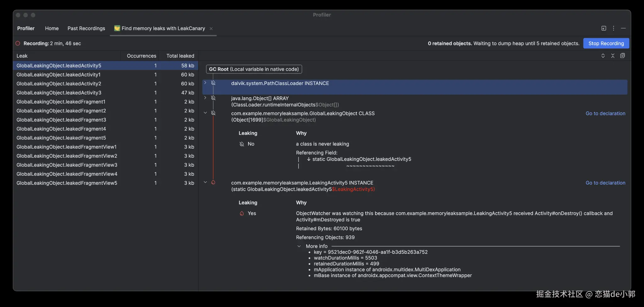This screenshot has height=307, width=644.
Task: Click the collapse-all icon in trace panel
Action: click(613, 56)
